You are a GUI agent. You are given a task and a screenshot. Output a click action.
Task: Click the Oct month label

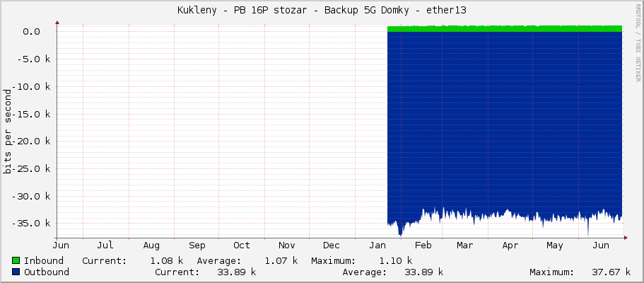tap(242, 246)
